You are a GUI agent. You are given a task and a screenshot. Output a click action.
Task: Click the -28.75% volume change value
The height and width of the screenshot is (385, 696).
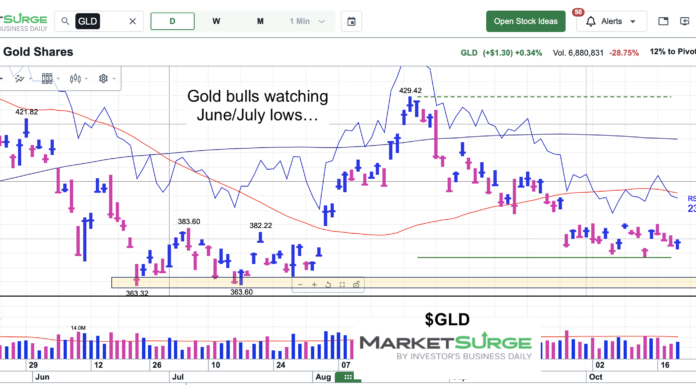(624, 53)
